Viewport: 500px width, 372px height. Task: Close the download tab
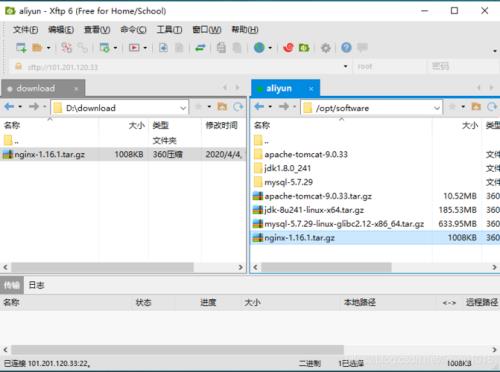tap(76, 89)
